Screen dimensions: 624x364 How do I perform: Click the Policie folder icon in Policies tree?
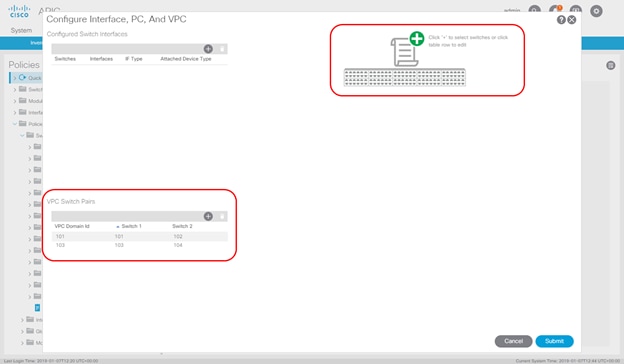coord(23,124)
